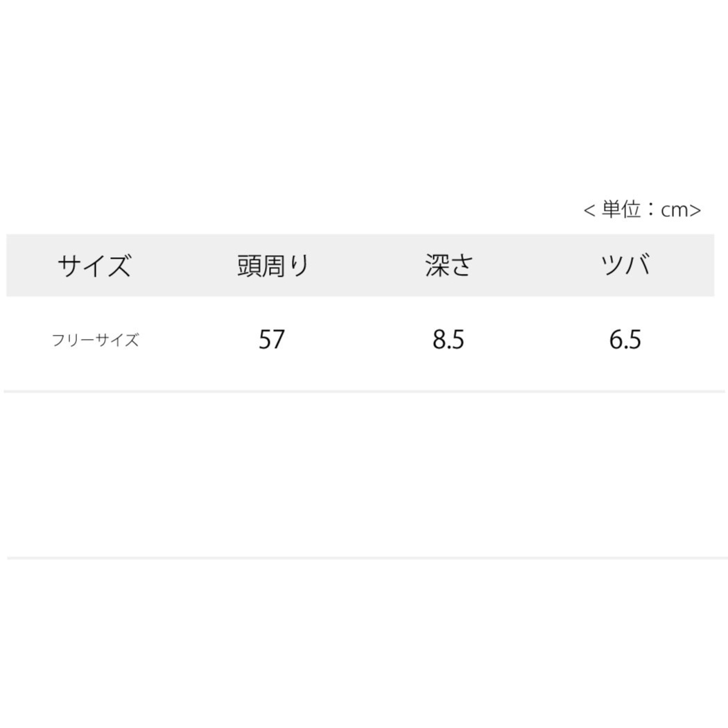The image size is (728, 728).
Task: Click the 単位 text in the unit note
Action: 621,209
